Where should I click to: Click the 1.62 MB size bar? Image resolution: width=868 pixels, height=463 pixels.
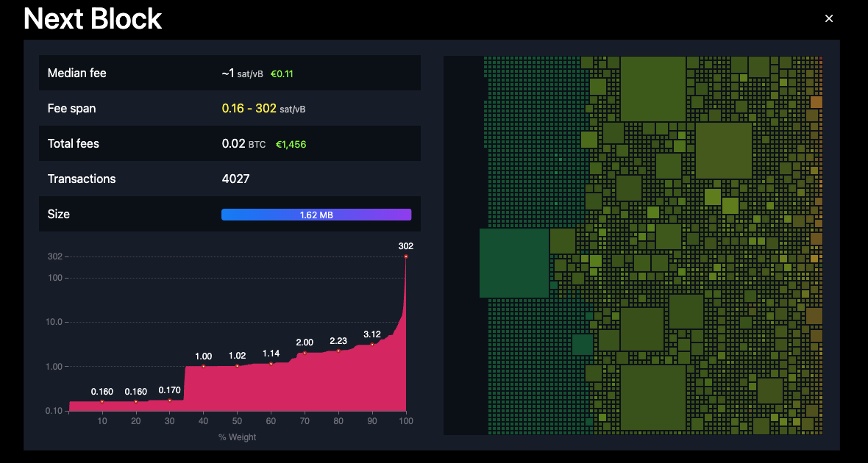(316, 215)
